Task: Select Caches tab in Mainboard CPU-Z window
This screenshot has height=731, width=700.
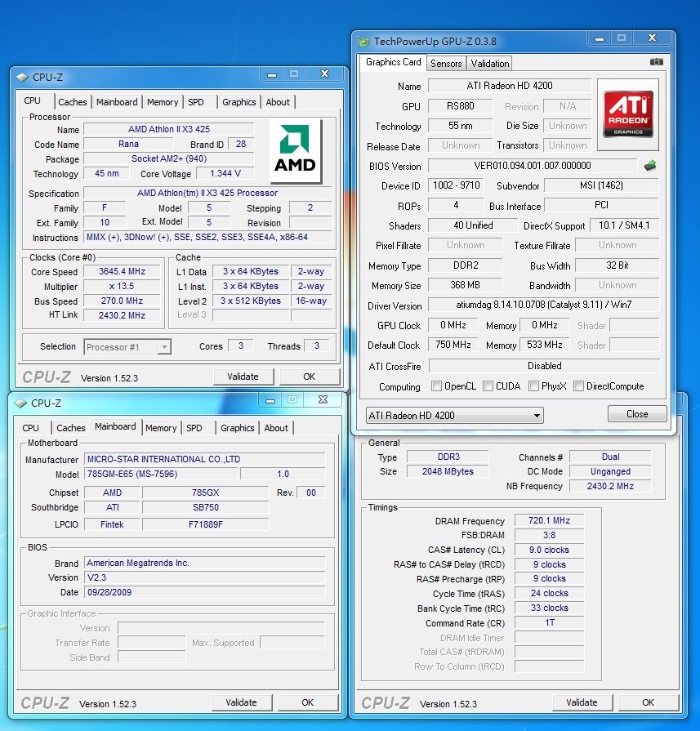Action: 71,428
